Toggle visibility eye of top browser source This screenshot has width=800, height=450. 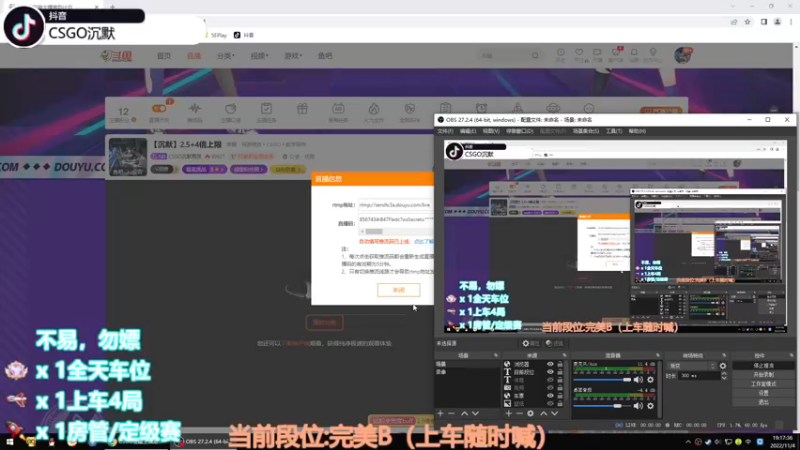click(550, 364)
